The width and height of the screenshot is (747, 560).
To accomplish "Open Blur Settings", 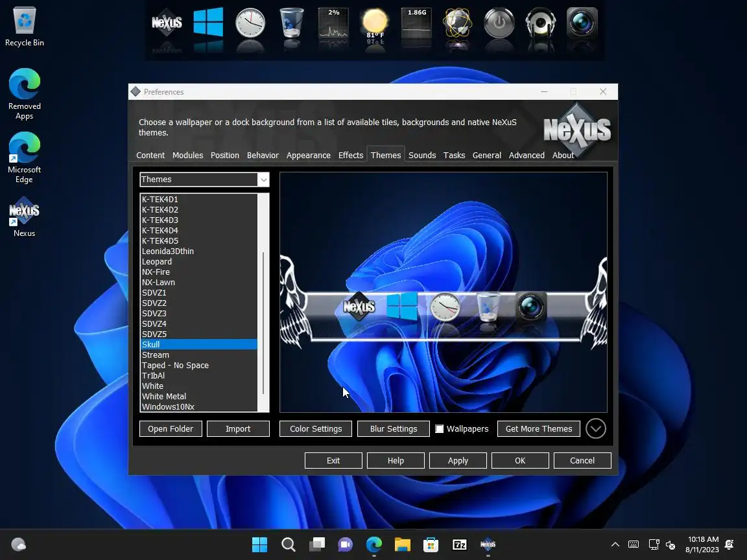I will [x=394, y=428].
